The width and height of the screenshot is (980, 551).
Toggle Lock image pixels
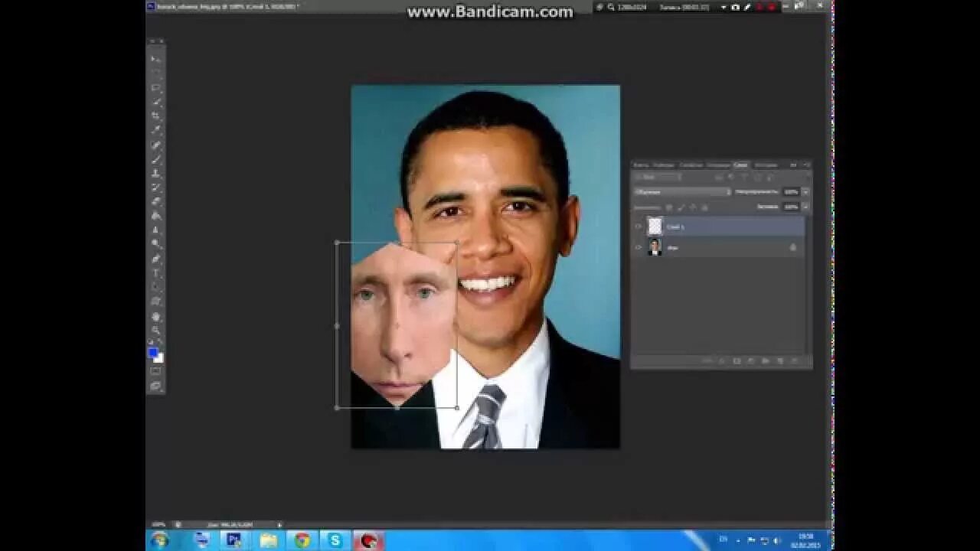[681, 207]
